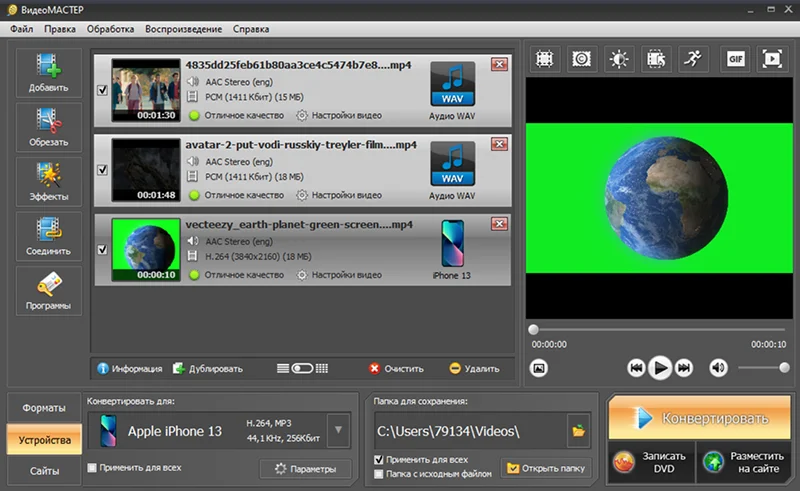Uncheck the avatar-2 trailer file checkbox

(x=103, y=170)
